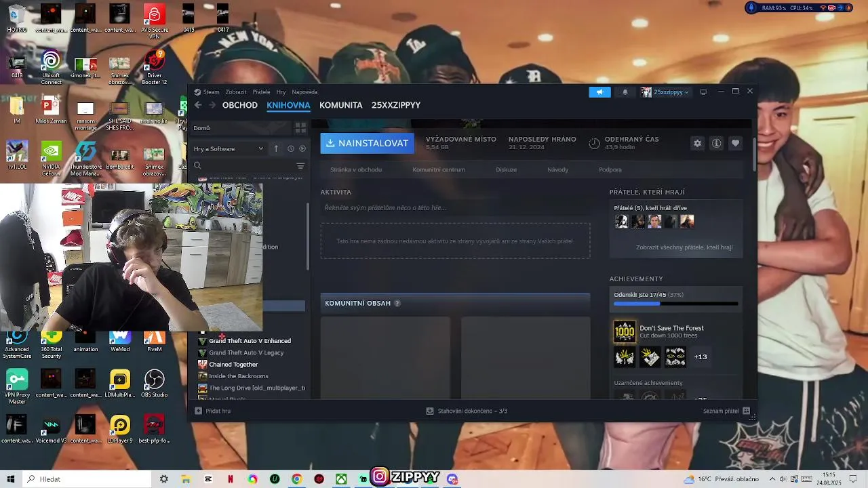
Task: Open Netflix from the taskbar
Action: [x=231, y=479]
